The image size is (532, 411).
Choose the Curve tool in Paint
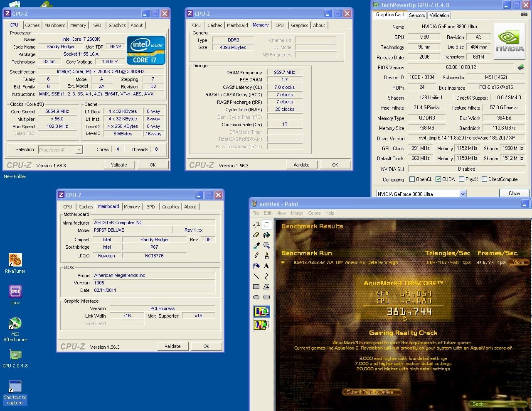[x=267, y=276]
